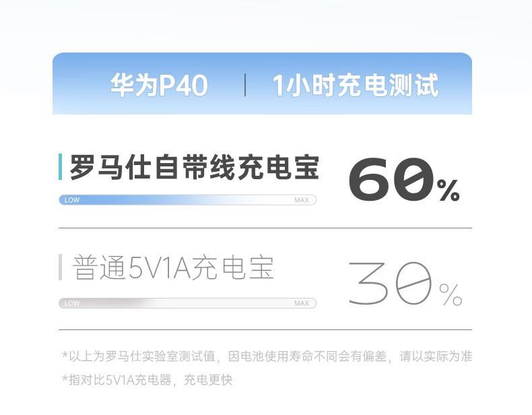532x415 pixels.
Task: Click the 罗马仕自带线充电宝 heading
Action: tap(195, 167)
